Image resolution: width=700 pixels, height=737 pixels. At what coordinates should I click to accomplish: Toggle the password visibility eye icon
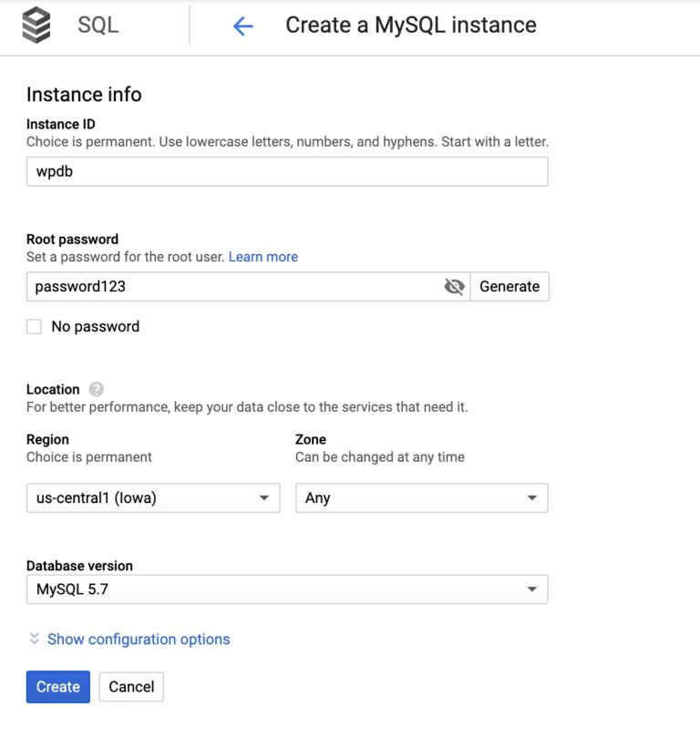(x=453, y=286)
